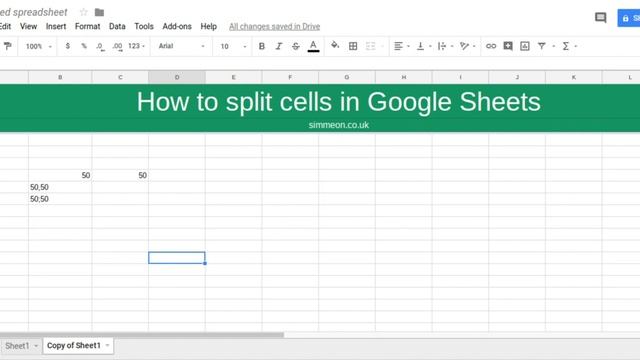Open the Data menu
Viewport: 640px width, 360px height.
click(117, 27)
